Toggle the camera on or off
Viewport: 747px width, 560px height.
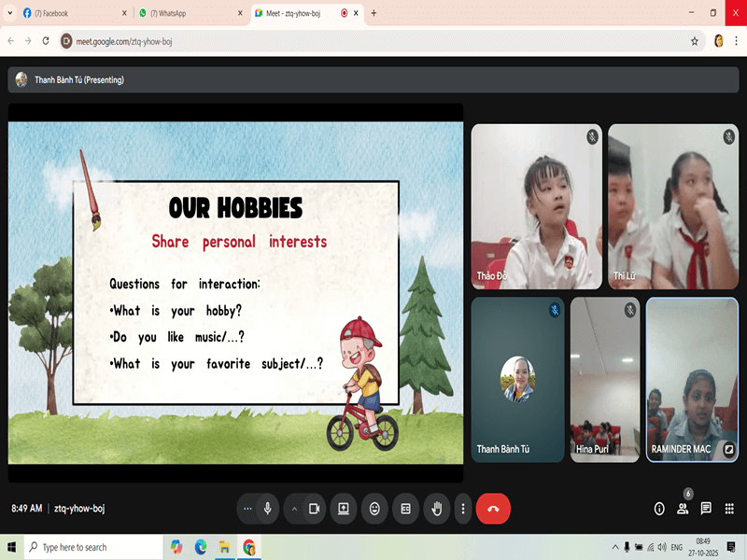point(315,509)
